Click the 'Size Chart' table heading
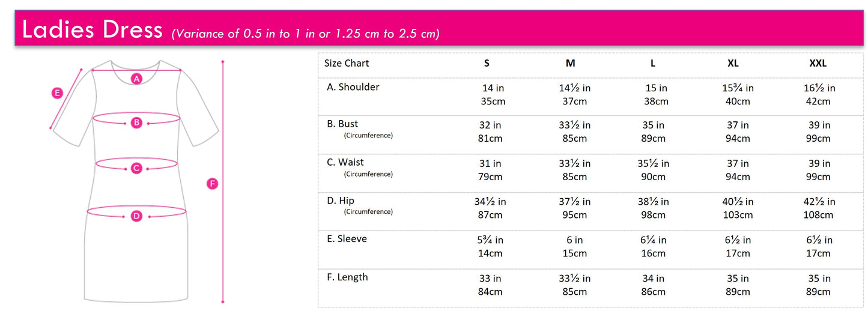This screenshot has width=868, height=311. coord(347,64)
